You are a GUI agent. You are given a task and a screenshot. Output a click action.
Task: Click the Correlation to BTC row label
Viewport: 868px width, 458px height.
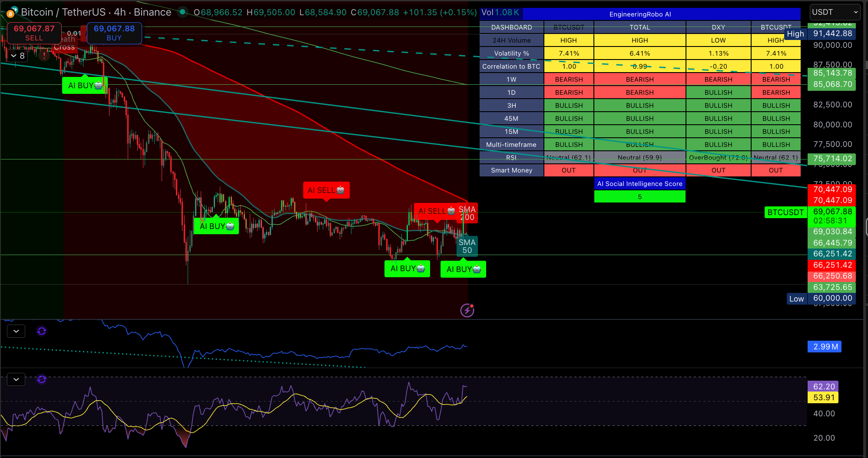(x=511, y=66)
